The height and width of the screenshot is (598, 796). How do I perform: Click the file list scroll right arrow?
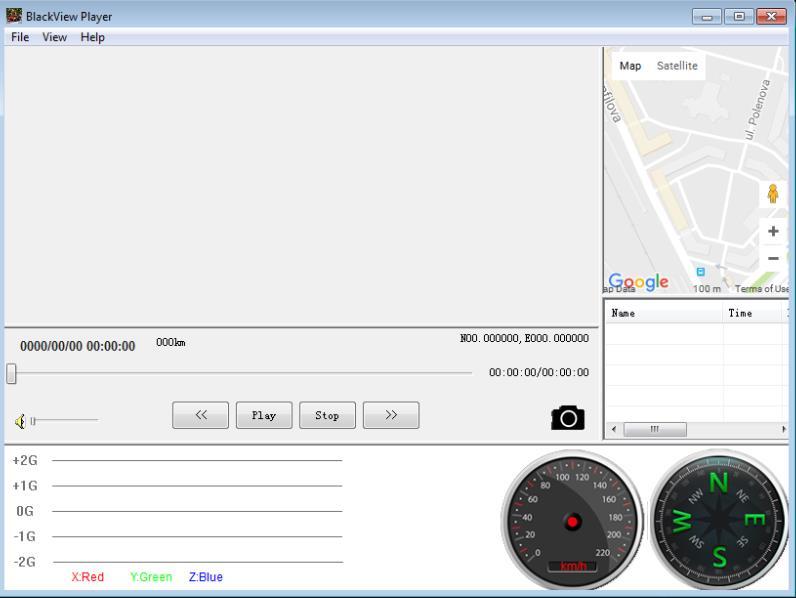tap(784, 429)
